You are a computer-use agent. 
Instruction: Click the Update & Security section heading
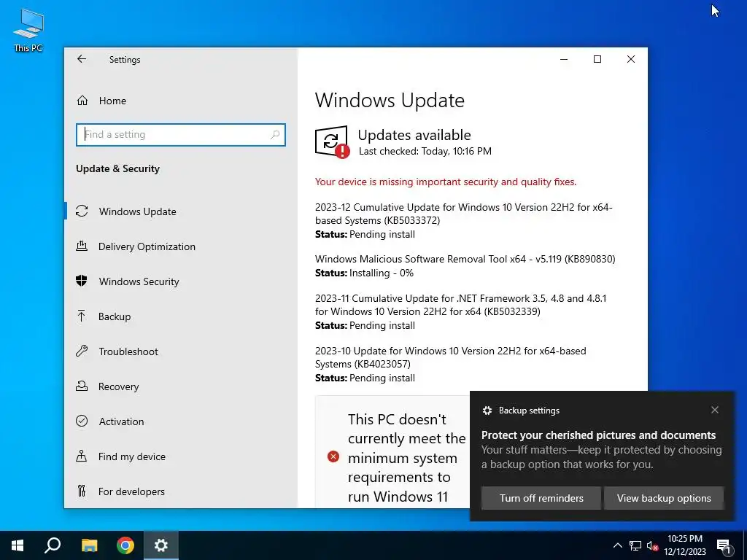click(x=117, y=168)
